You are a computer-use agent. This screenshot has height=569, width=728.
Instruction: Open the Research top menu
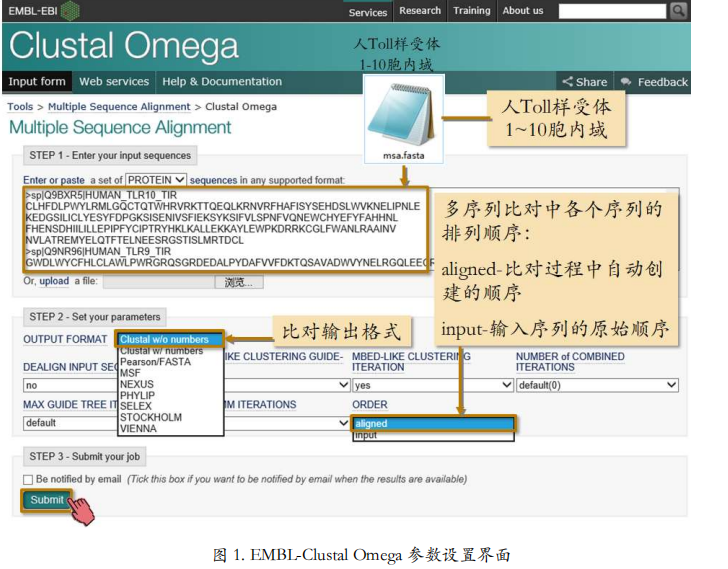pyautogui.click(x=420, y=11)
